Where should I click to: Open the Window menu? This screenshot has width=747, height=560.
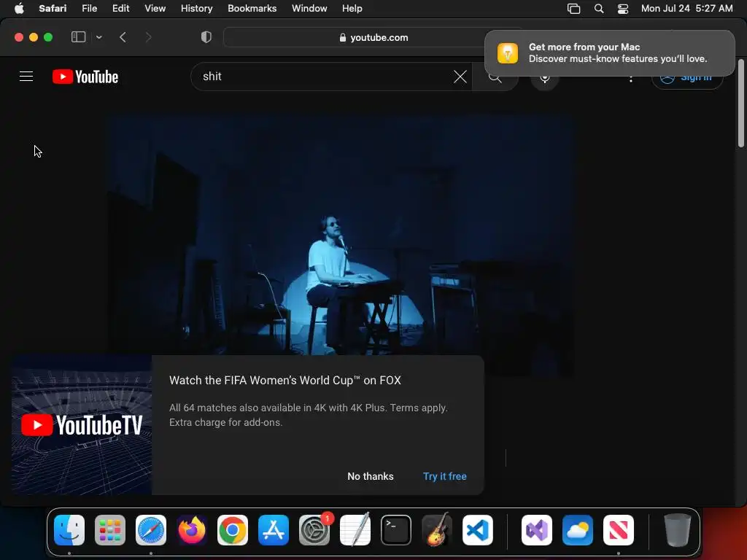(309, 8)
